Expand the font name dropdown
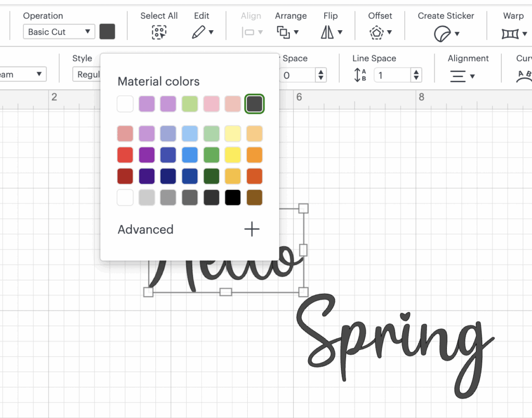The height and width of the screenshot is (418, 532). coord(23,74)
